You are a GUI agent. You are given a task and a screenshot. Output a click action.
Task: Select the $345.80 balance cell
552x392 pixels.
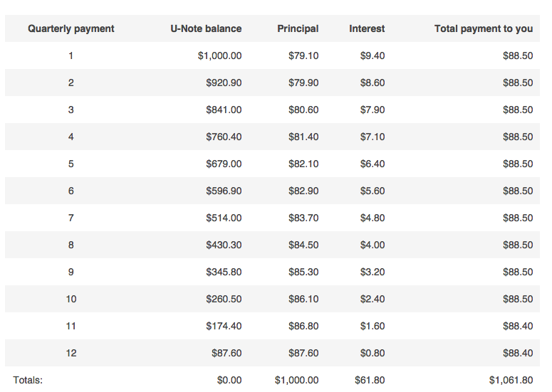point(224,272)
